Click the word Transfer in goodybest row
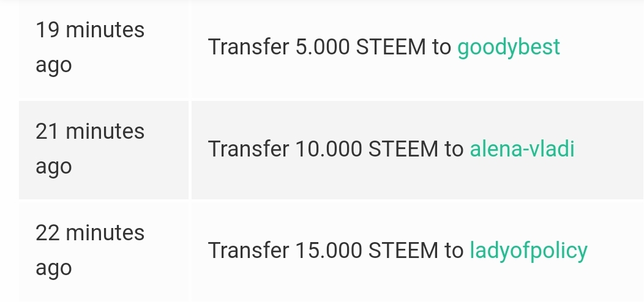The height and width of the screenshot is (302, 644). (x=249, y=47)
